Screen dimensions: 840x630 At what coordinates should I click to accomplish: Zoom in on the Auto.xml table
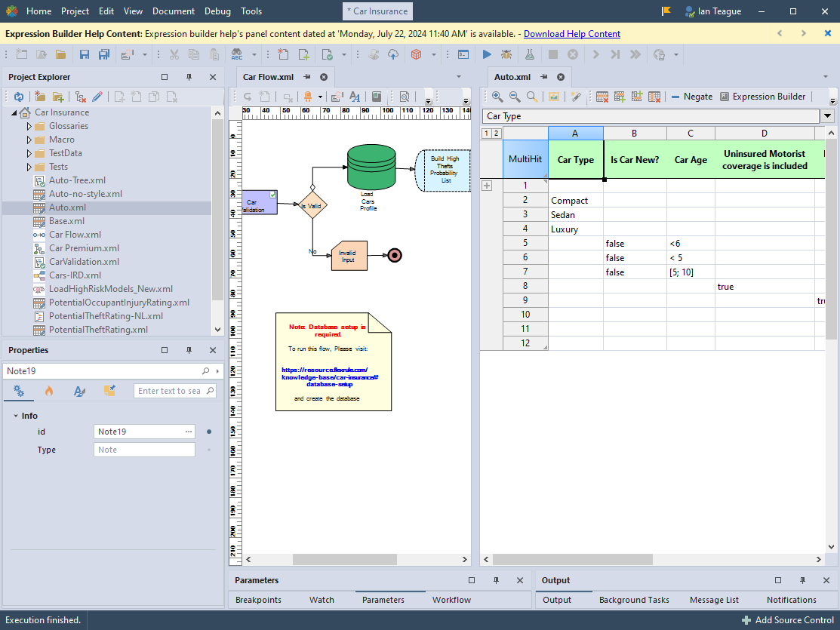(497, 97)
